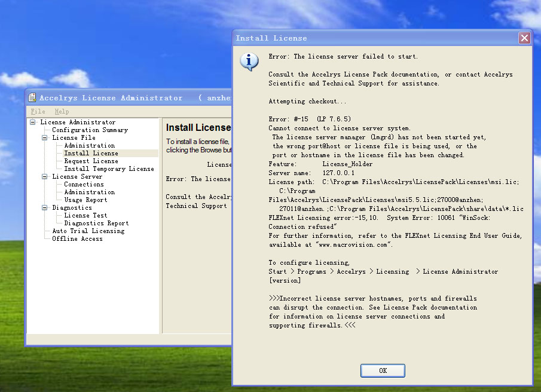This screenshot has width=541, height=392.
Task: Click the 'FLEXnet Licensing error:-15,10' line
Action: [380, 218]
